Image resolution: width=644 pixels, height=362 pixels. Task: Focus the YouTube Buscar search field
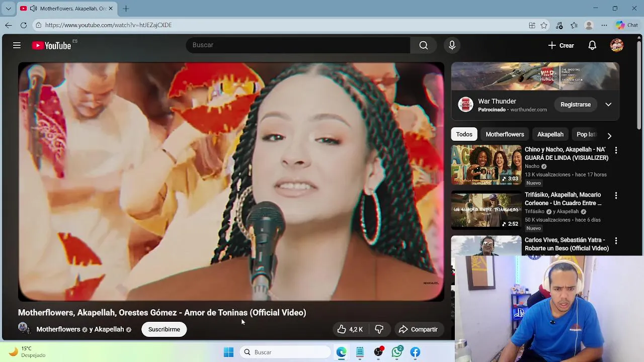pos(298,45)
